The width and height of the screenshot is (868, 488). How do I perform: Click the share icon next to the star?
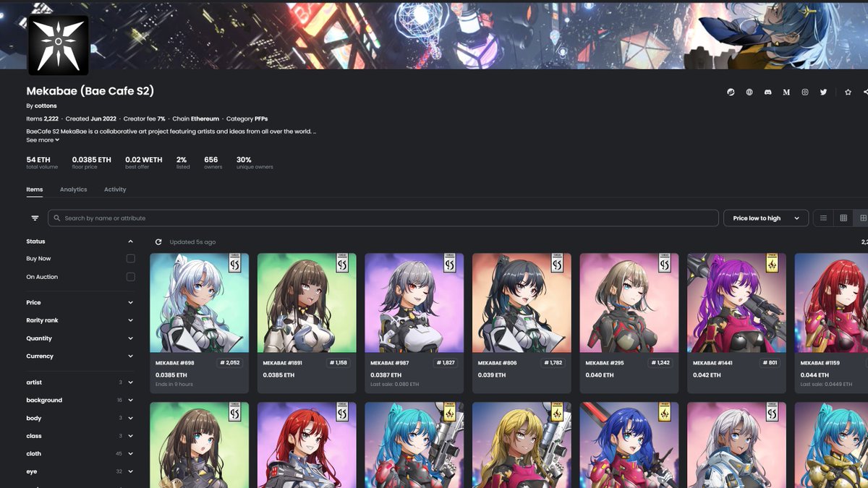pos(865,92)
